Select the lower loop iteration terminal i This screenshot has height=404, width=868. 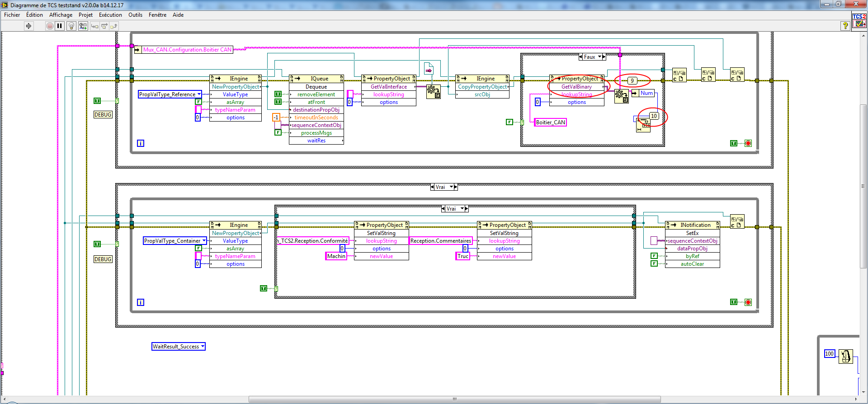point(141,302)
